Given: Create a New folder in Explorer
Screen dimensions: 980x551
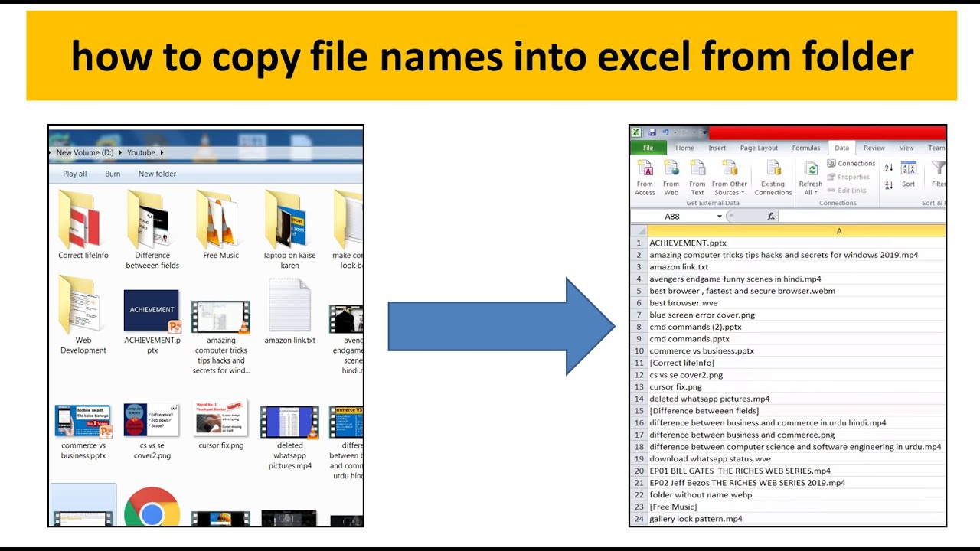Looking at the screenshot, I should pyautogui.click(x=157, y=174).
